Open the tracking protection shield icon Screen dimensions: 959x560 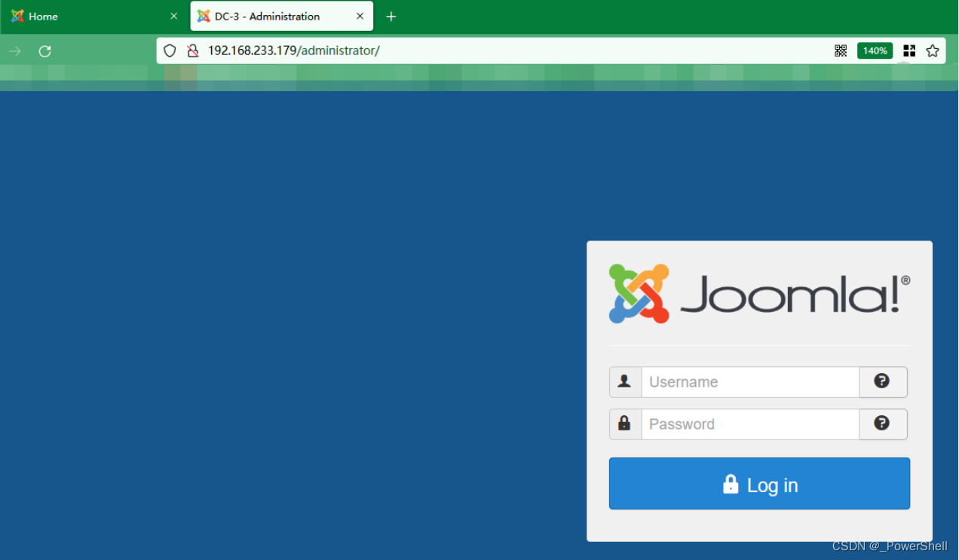point(170,50)
